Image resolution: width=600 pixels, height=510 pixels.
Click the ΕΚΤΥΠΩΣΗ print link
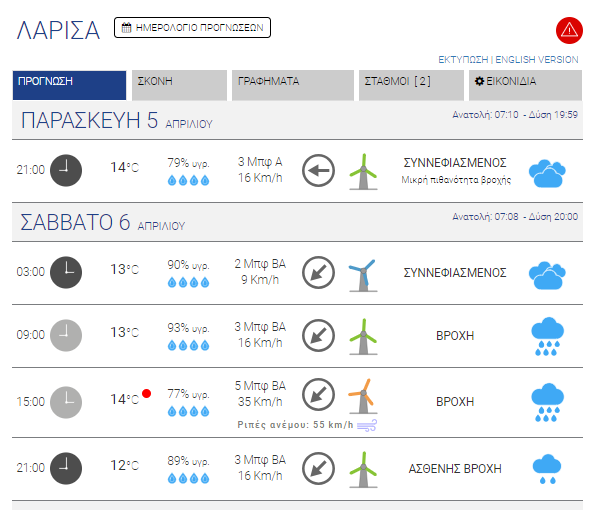[463, 60]
